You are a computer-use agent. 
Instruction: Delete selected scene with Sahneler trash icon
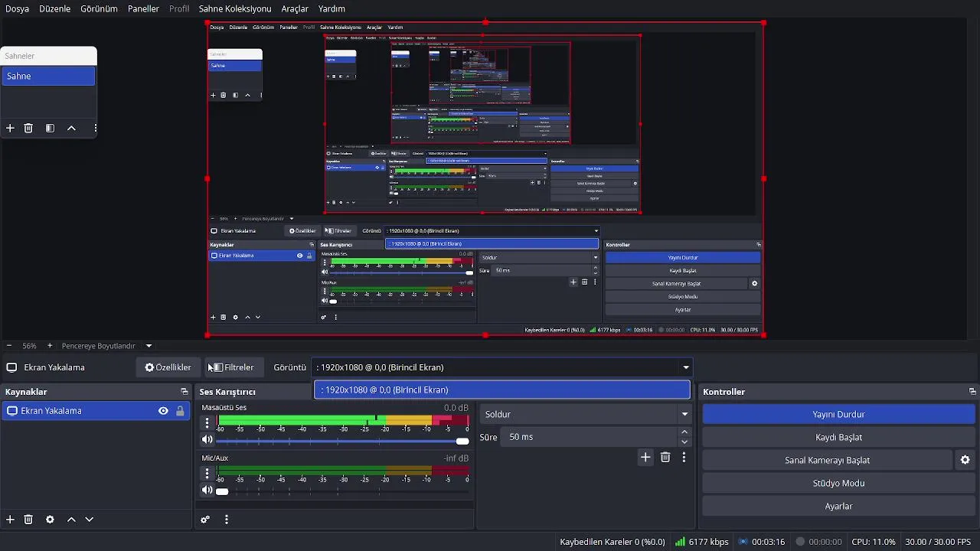pyautogui.click(x=28, y=129)
